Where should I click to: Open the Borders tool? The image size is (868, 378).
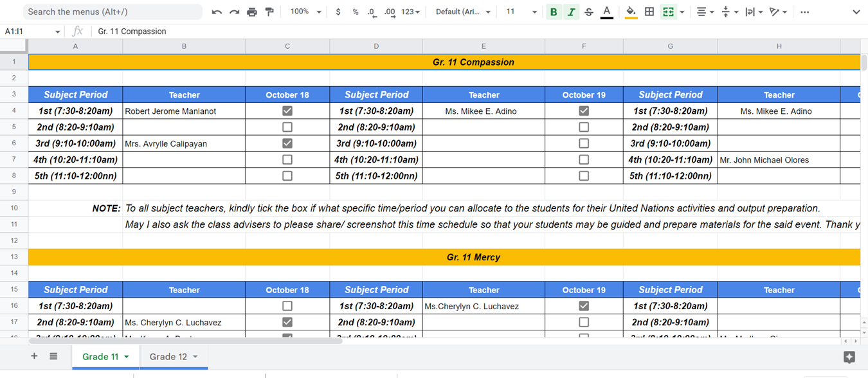[649, 12]
